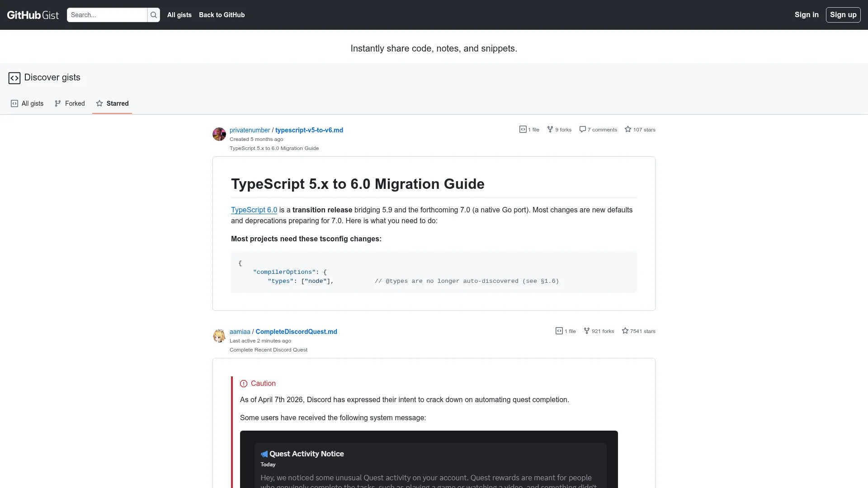Open the privatenumber user profile link
868x488 pixels.
coord(250,130)
